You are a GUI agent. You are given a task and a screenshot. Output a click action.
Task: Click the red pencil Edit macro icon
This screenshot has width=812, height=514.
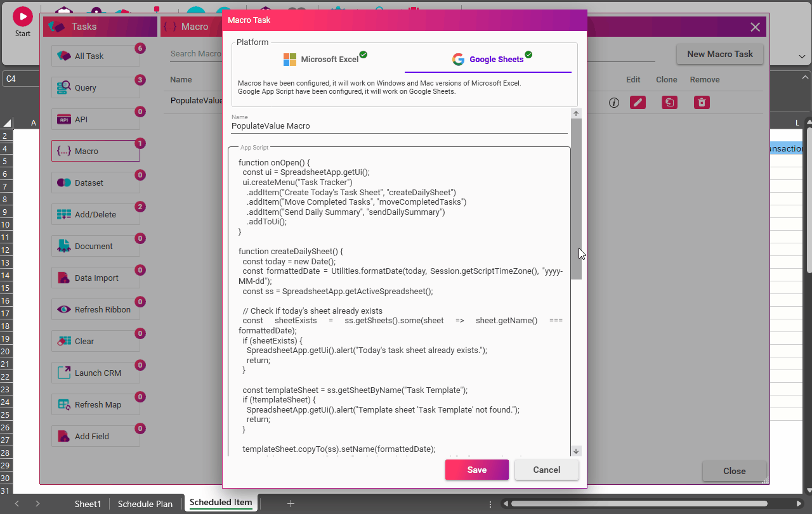(638, 102)
